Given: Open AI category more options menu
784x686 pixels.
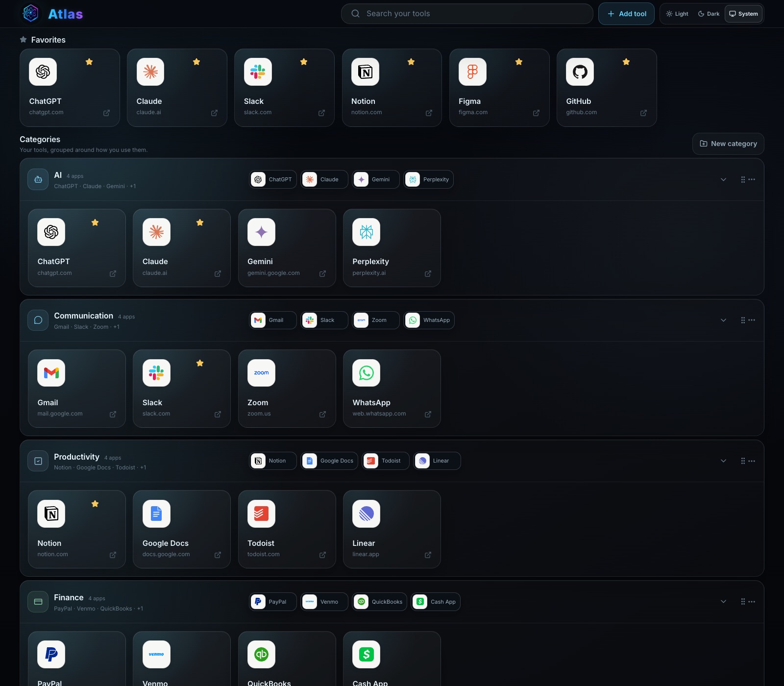Looking at the screenshot, I should pyautogui.click(x=752, y=179).
